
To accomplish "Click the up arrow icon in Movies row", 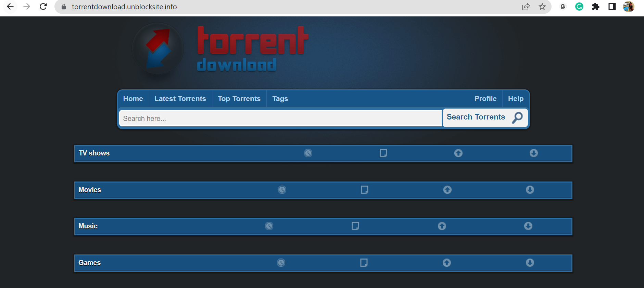I will [447, 190].
